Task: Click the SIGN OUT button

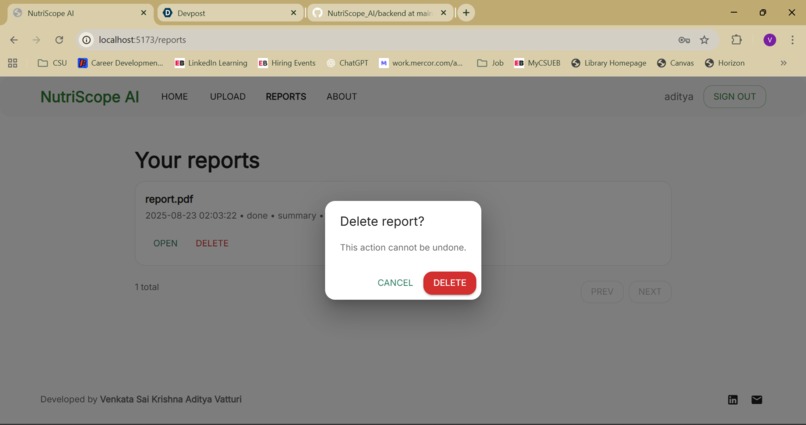Action: coord(735,97)
